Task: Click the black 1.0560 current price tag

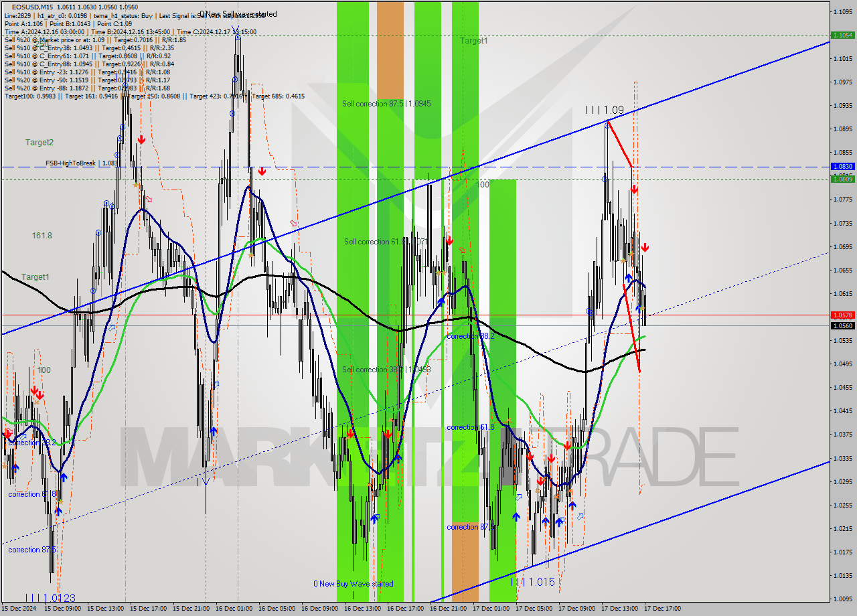Action: [x=842, y=325]
